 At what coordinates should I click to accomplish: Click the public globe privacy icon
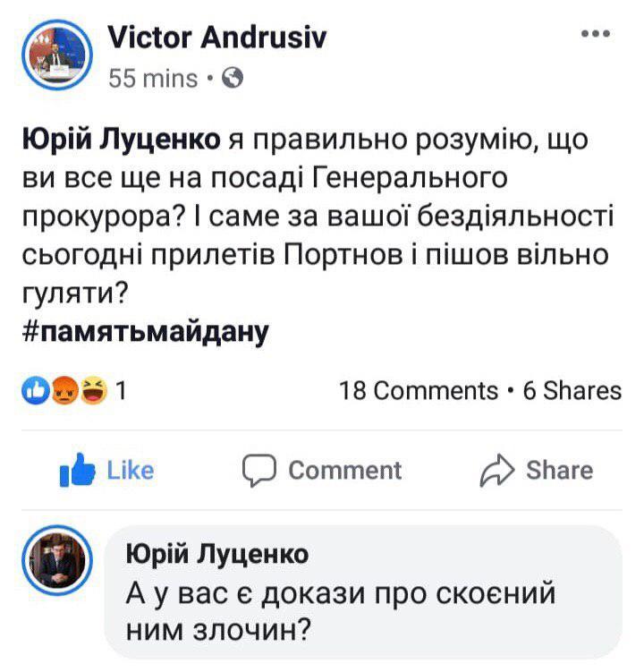click(232, 79)
